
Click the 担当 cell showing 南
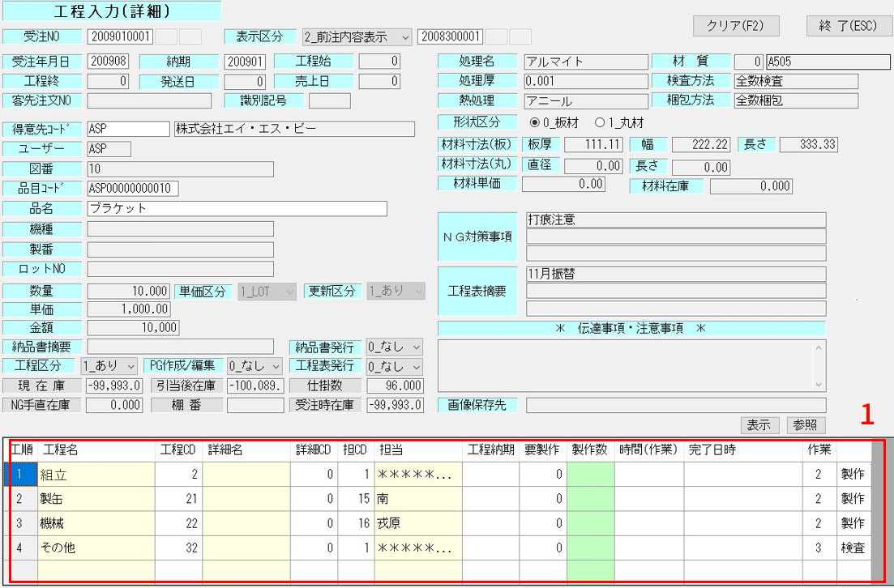pos(418,499)
